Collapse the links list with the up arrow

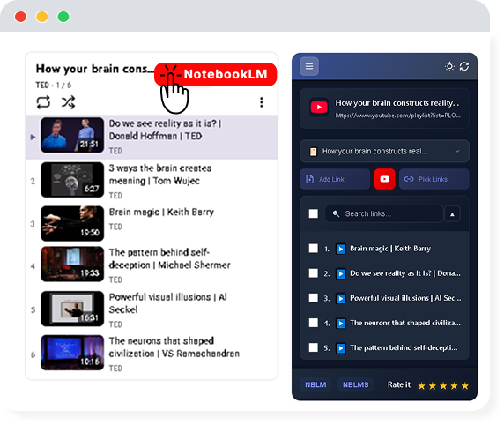(x=452, y=214)
